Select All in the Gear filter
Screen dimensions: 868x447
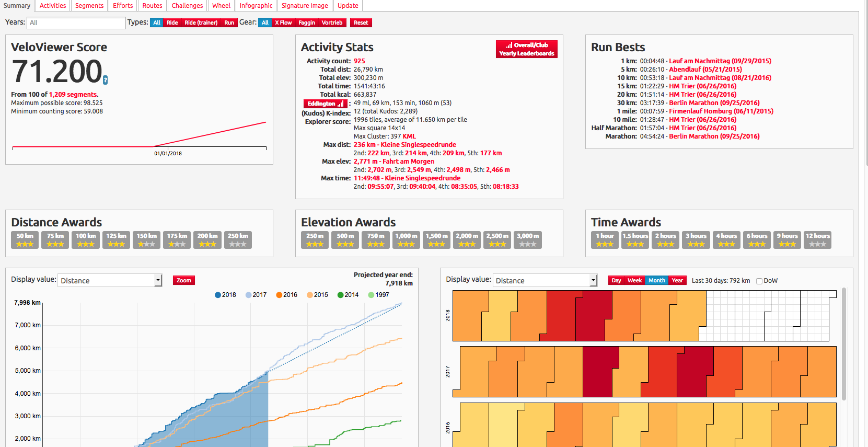[265, 22]
